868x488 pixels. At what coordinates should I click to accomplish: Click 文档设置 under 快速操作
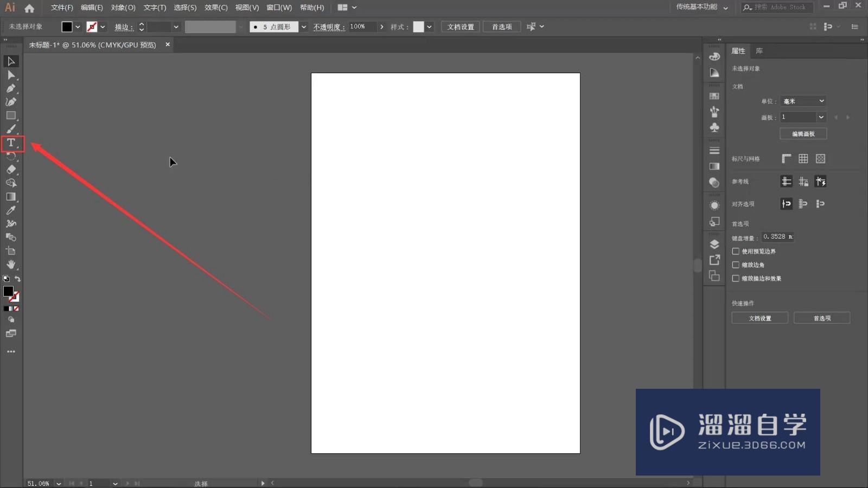tap(760, 318)
